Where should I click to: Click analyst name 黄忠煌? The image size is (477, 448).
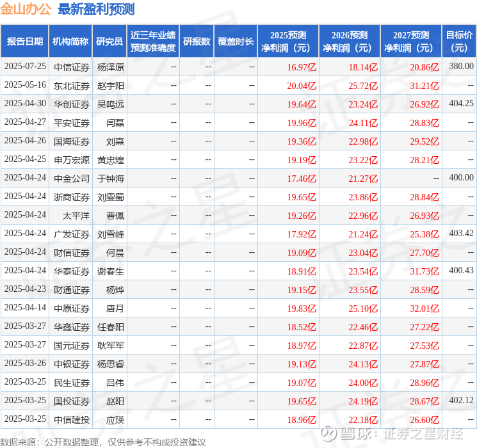pyautogui.click(x=110, y=160)
